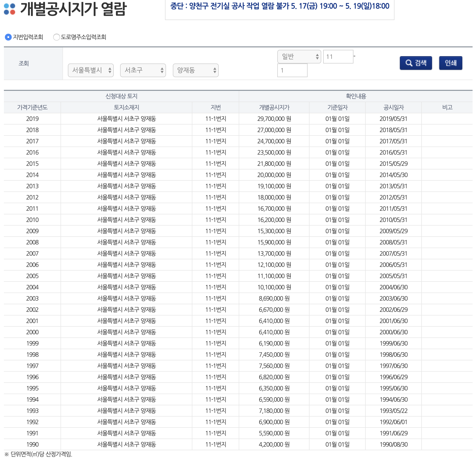Select the 11,100,000 원 price cell
The image size is (476, 460).
point(274,276)
